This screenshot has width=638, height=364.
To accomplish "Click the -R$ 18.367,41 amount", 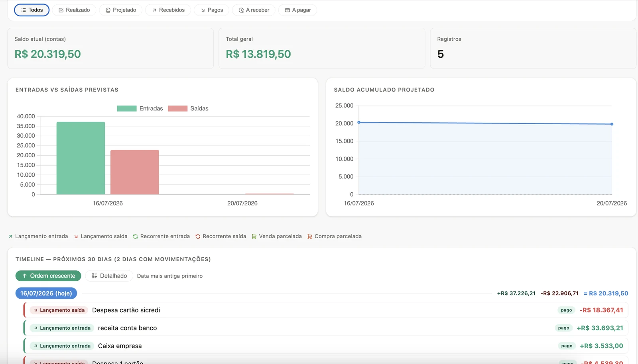I will pyautogui.click(x=601, y=310).
